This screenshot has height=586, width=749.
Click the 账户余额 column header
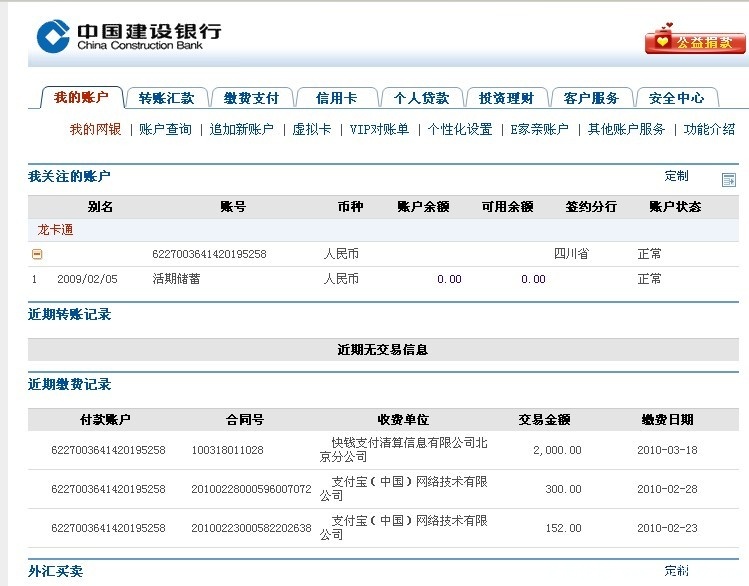point(423,207)
